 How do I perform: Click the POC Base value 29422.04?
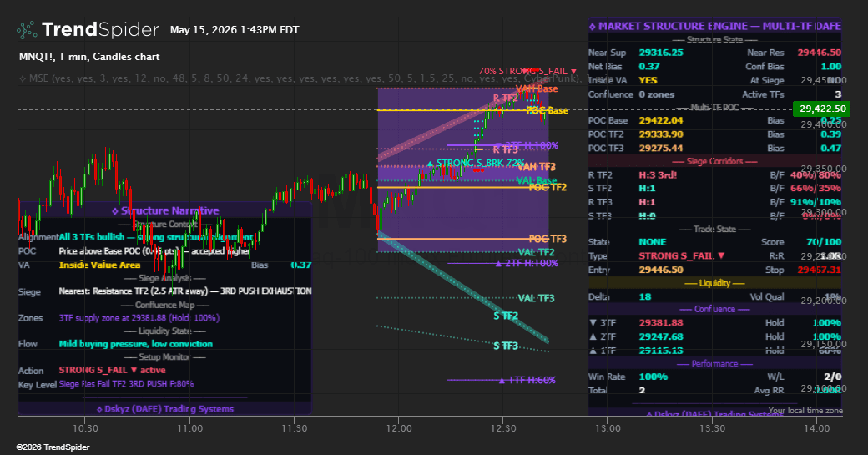[x=661, y=120]
